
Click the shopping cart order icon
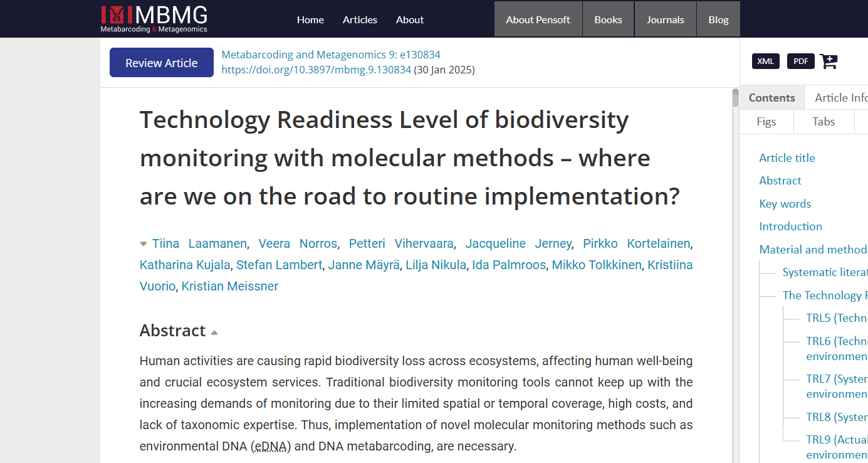829,61
